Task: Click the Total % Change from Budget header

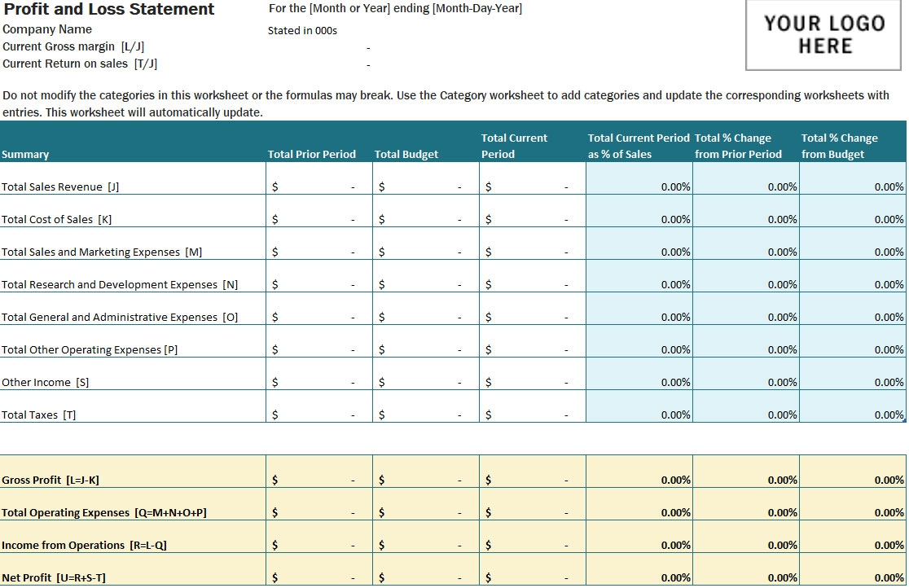Action: (839, 146)
